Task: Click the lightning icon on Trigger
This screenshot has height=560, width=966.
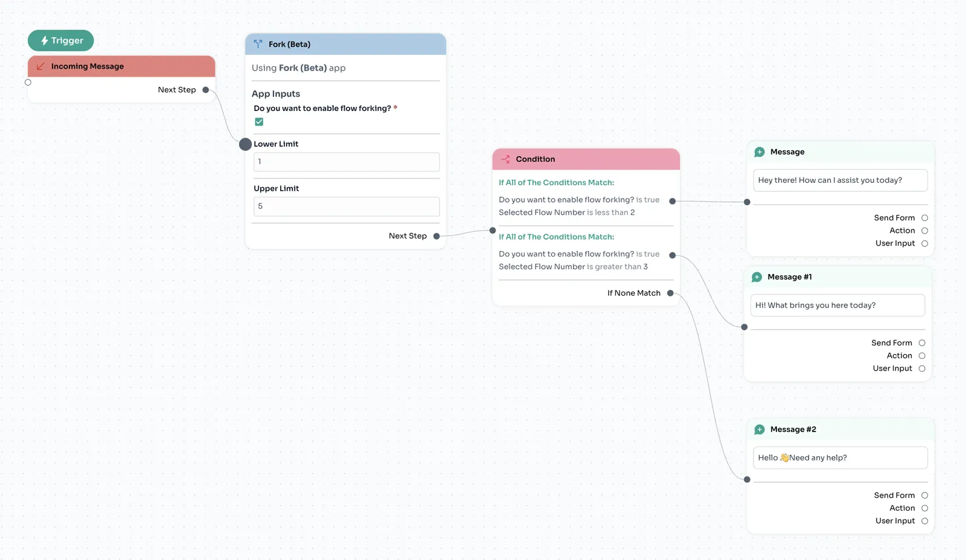Action: click(45, 40)
